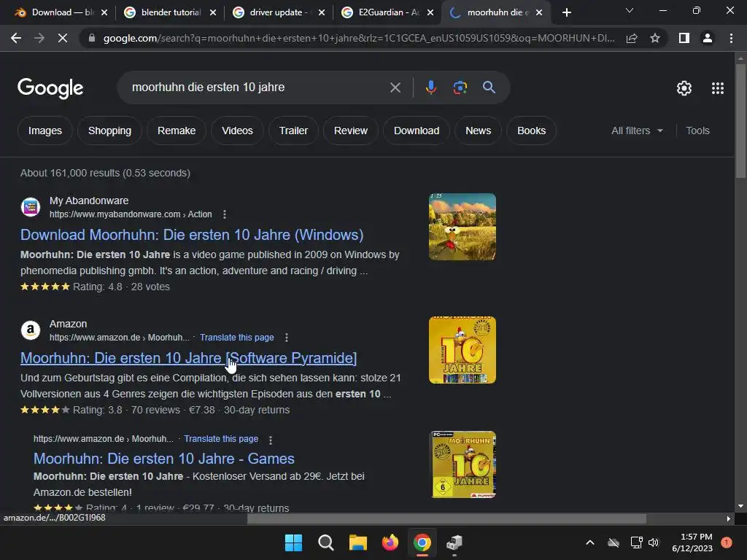Image resolution: width=747 pixels, height=560 pixels.
Task: Apply the Download filter chip
Action: pyautogui.click(x=417, y=131)
